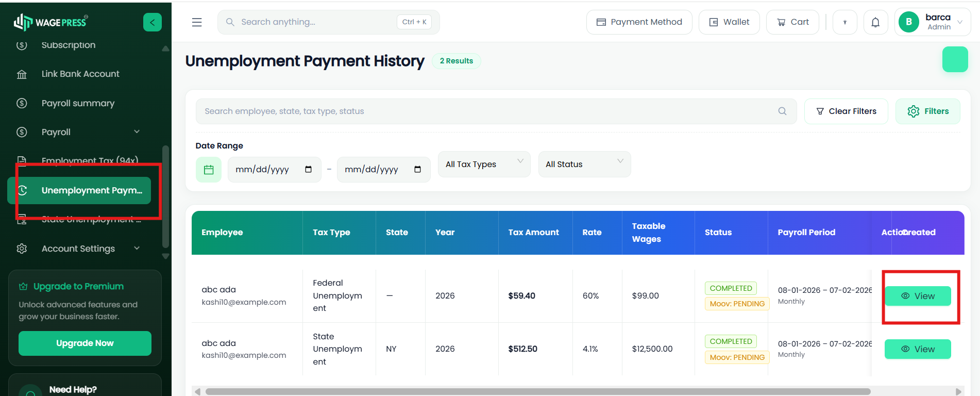Click the green calendar icon button

click(209, 170)
